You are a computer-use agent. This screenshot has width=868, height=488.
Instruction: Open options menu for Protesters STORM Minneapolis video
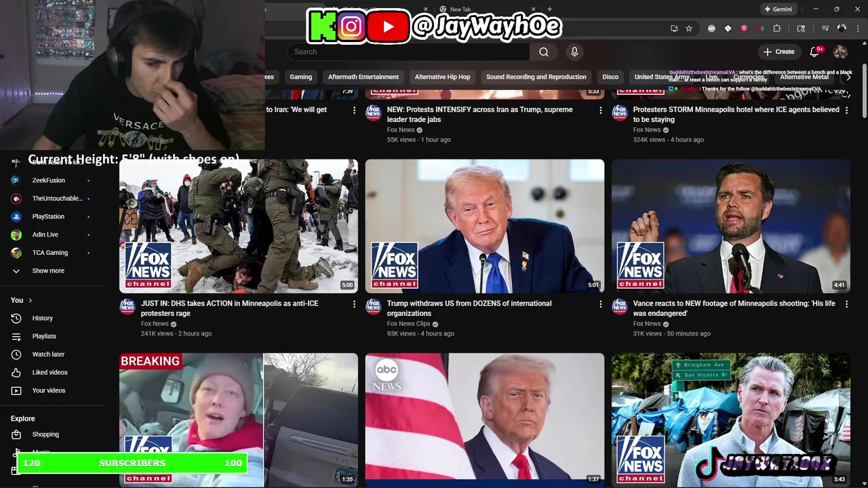pos(846,110)
